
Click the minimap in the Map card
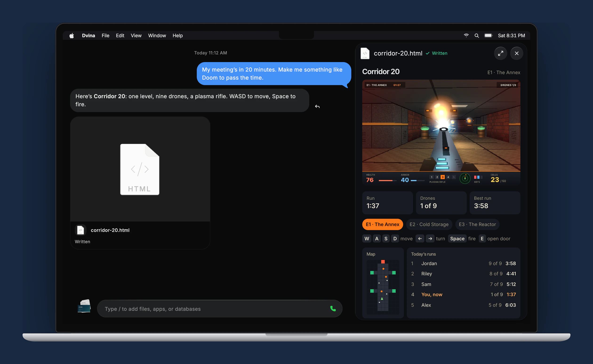(383, 287)
